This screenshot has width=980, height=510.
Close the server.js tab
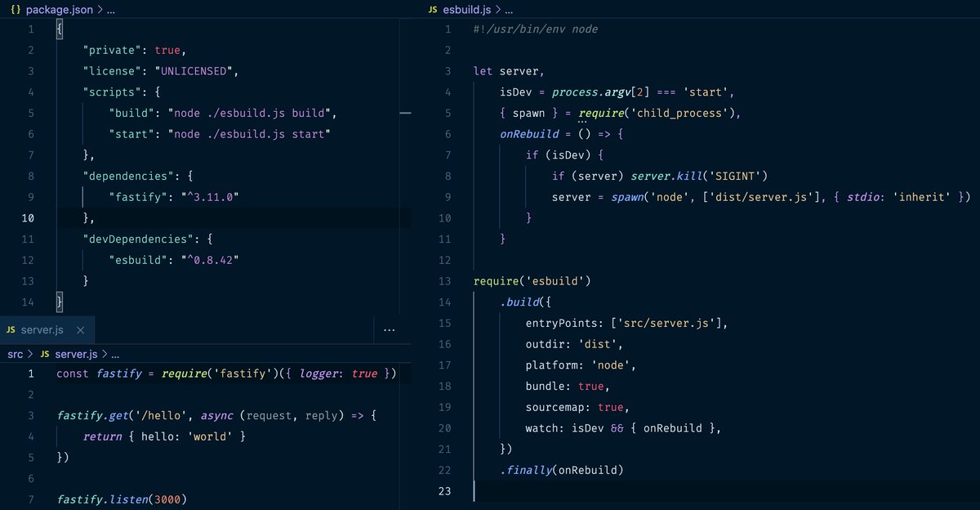78,330
